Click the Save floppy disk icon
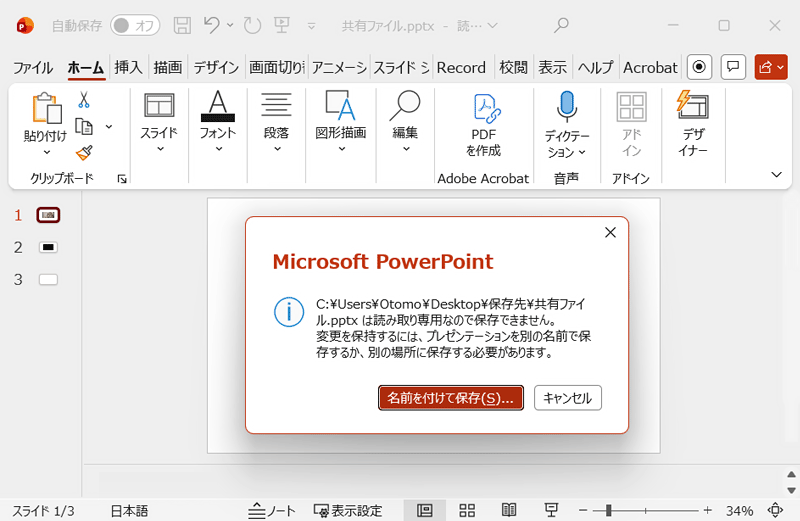The height and width of the screenshot is (521, 800). (x=182, y=26)
